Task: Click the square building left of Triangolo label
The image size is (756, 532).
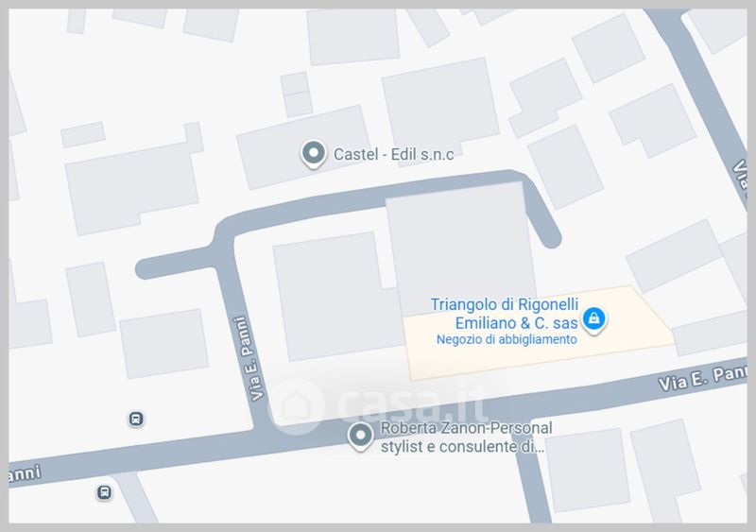Action: tap(335, 297)
